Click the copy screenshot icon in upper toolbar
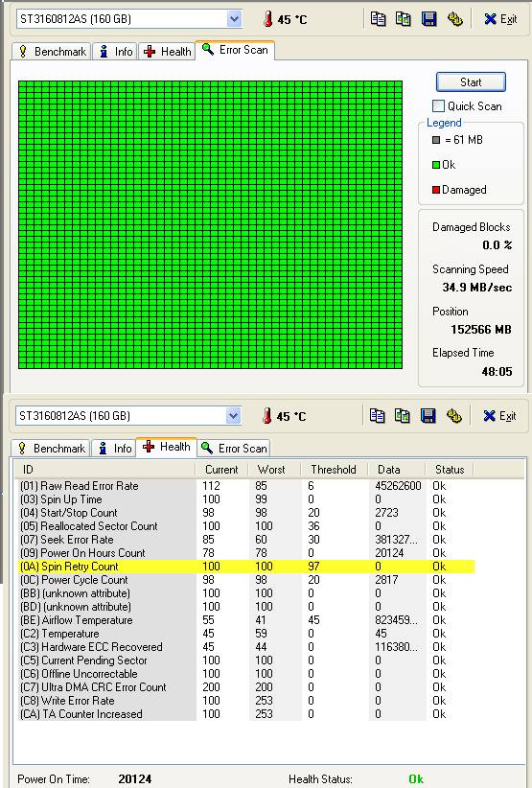532x788 pixels. click(x=403, y=19)
